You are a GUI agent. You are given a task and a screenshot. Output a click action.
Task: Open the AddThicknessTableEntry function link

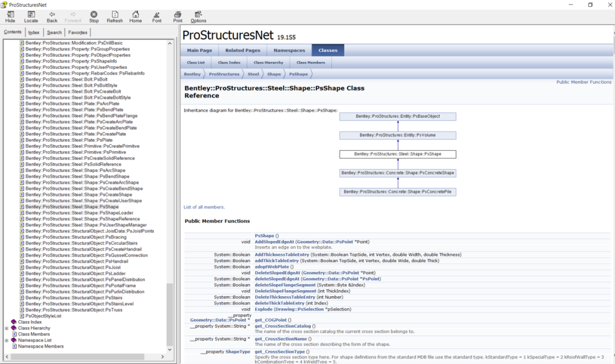[x=282, y=255]
